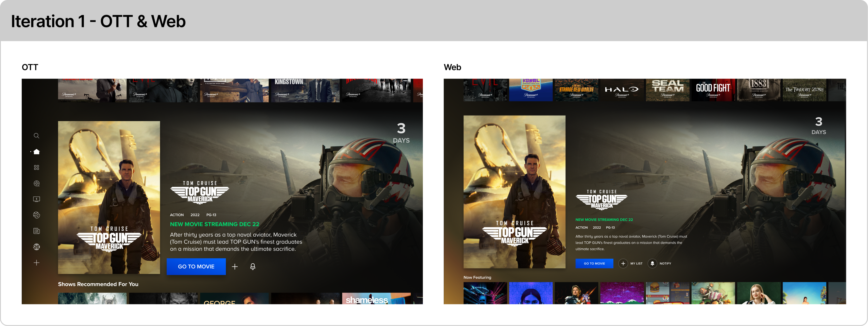This screenshot has height=326, width=868.
Task: Toggle Web NOTIFY bell button
Action: pos(652,263)
